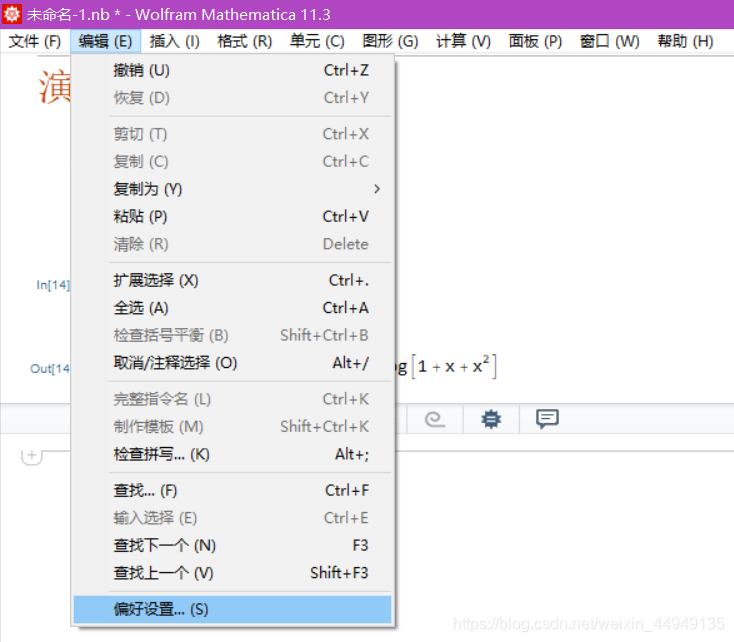Open the 窗口 (W) menu
The height and width of the screenshot is (642, 734).
pyautogui.click(x=609, y=41)
